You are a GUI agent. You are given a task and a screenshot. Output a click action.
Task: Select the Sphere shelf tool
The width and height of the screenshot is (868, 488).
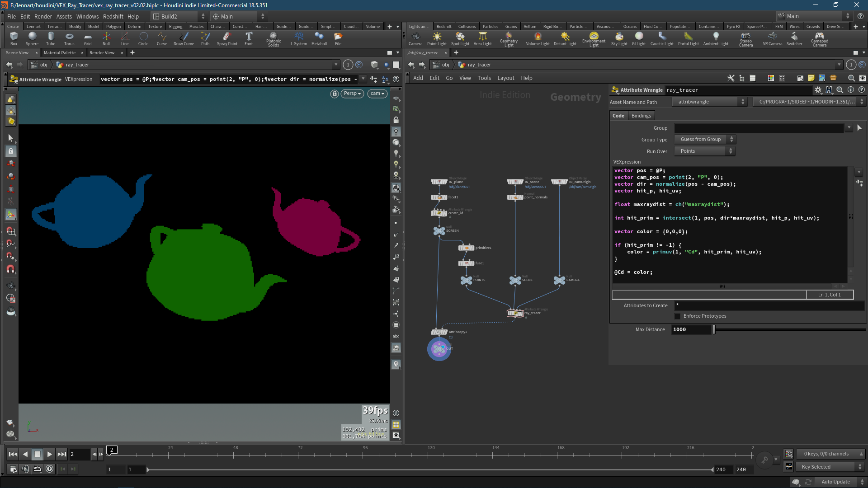[x=32, y=39]
